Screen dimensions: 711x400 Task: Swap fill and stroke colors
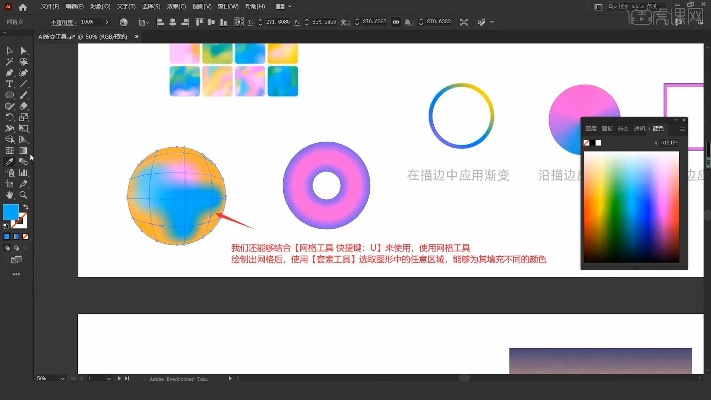pos(25,207)
